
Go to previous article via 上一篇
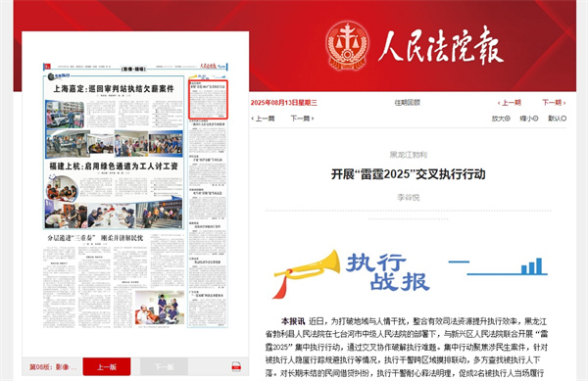pyautogui.click(x=263, y=119)
